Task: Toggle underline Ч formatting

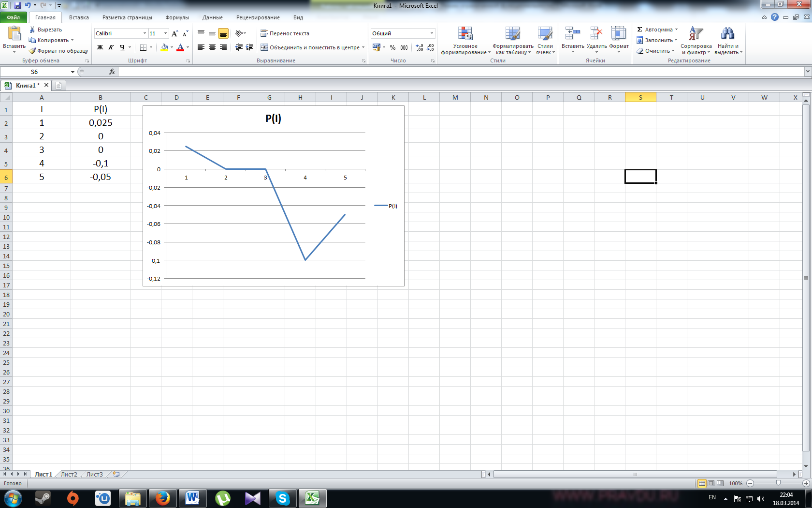Action: [122, 47]
